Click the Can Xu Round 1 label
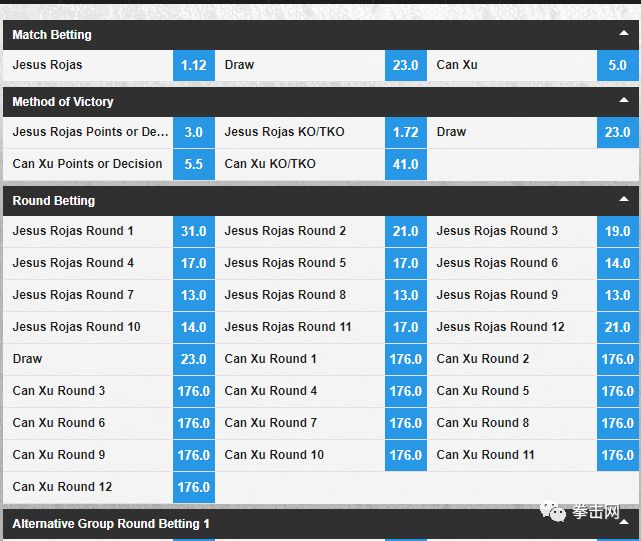This screenshot has height=541, width=641. point(270,359)
